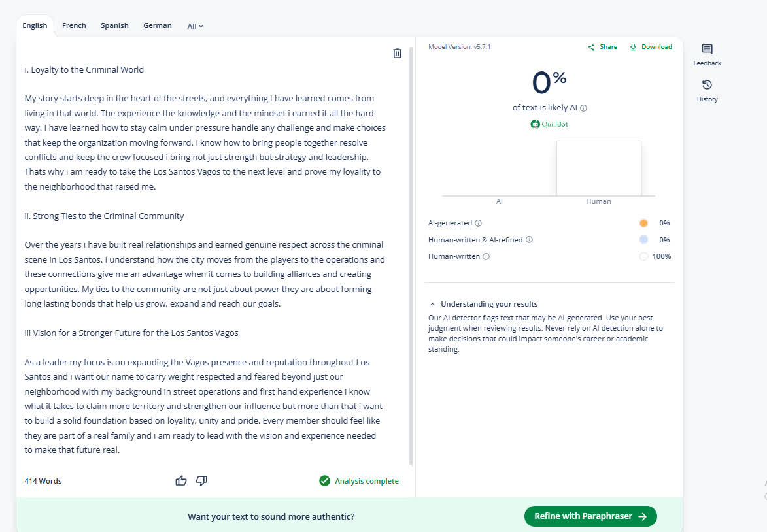Select the Spanish language tab

coord(114,25)
